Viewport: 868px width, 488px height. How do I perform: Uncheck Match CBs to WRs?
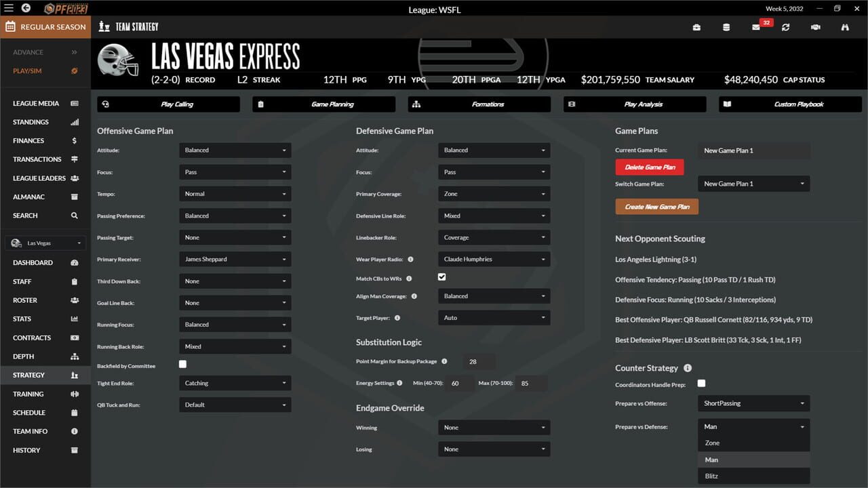441,277
